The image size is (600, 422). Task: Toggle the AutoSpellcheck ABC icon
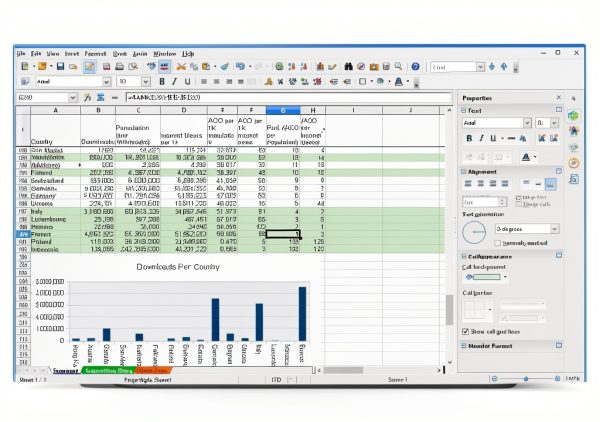click(165, 67)
